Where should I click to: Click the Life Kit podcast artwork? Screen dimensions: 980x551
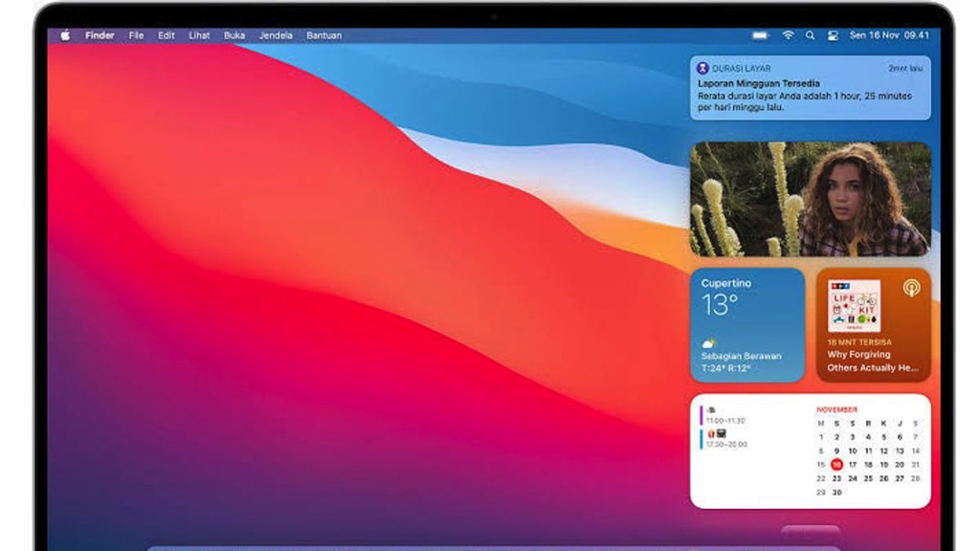[x=852, y=304]
